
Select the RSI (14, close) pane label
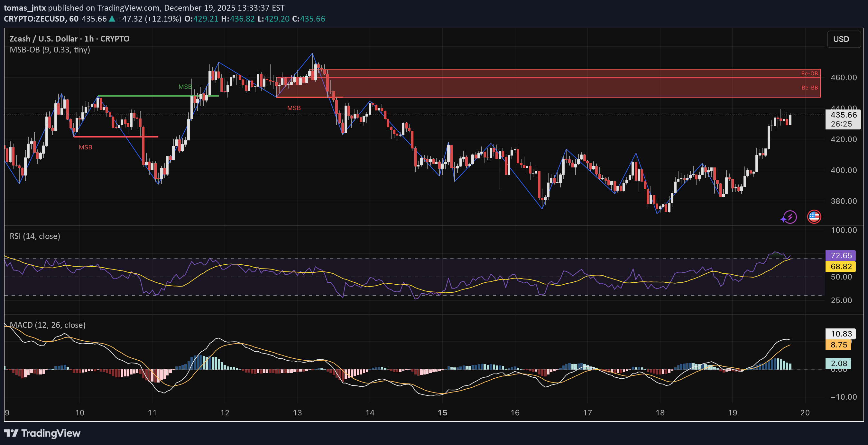35,236
